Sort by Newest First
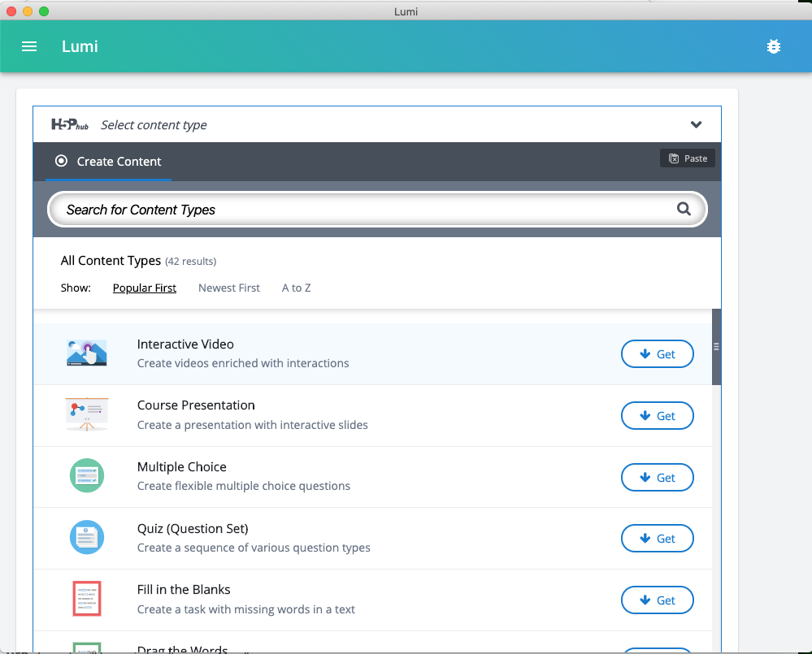Image resolution: width=812 pixels, height=654 pixels. click(x=229, y=288)
